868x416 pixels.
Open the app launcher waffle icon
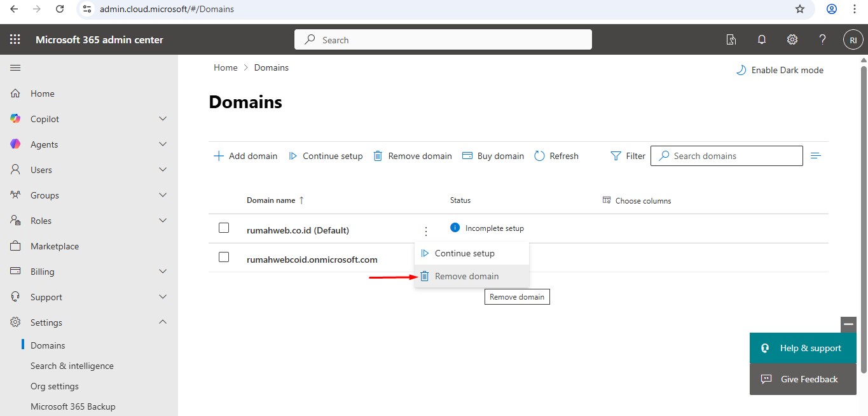15,39
